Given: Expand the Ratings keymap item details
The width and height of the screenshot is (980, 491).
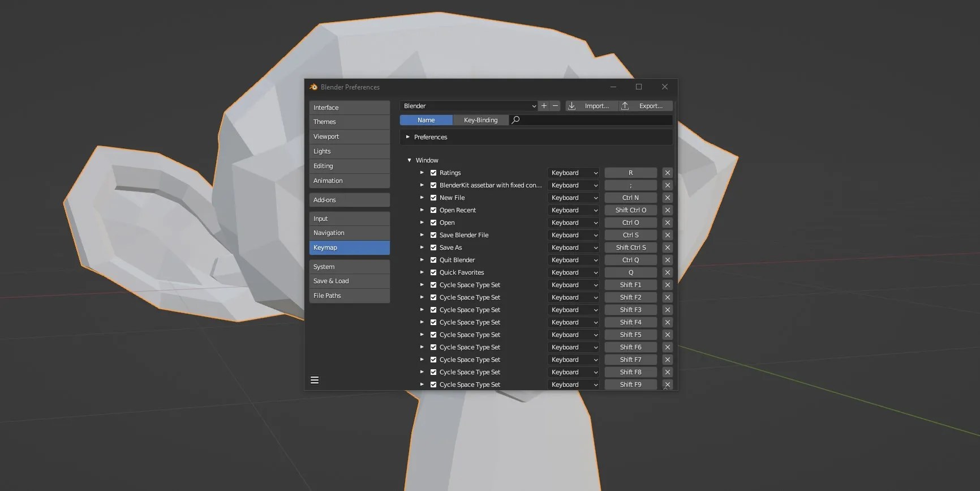Looking at the screenshot, I should pos(422,173).
